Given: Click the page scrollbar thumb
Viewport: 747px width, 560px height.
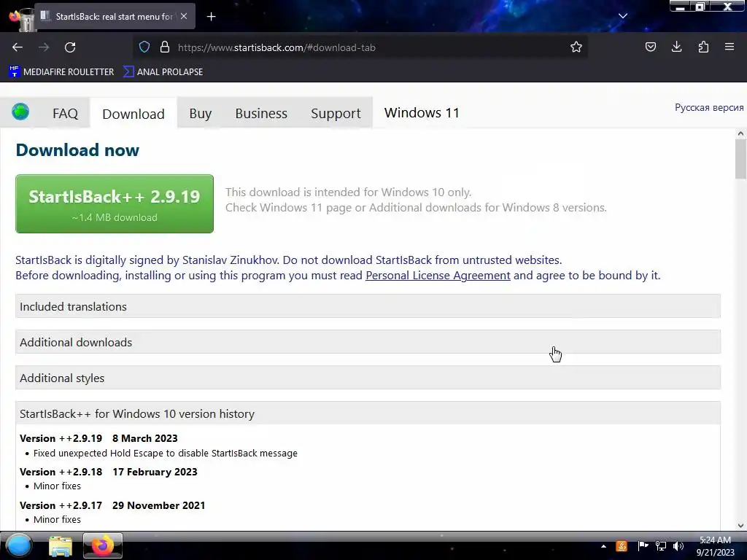Looking at the screenshot, I should (x=740, y=160).
